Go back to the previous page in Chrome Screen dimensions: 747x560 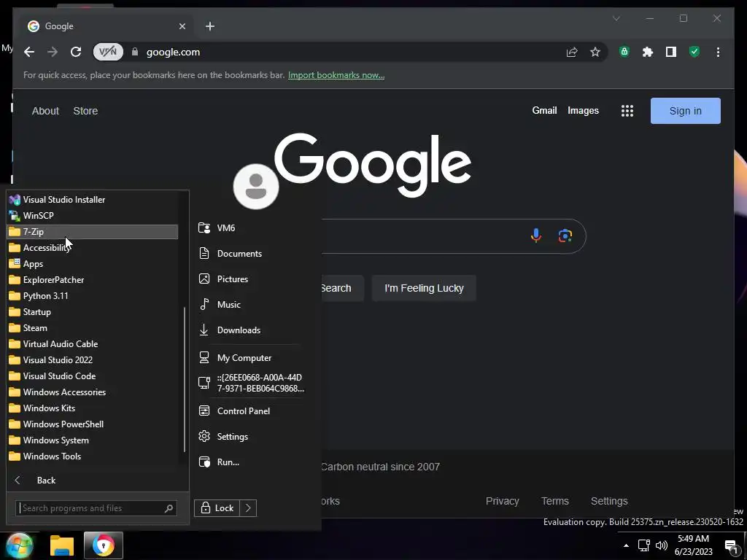(29, 52)
